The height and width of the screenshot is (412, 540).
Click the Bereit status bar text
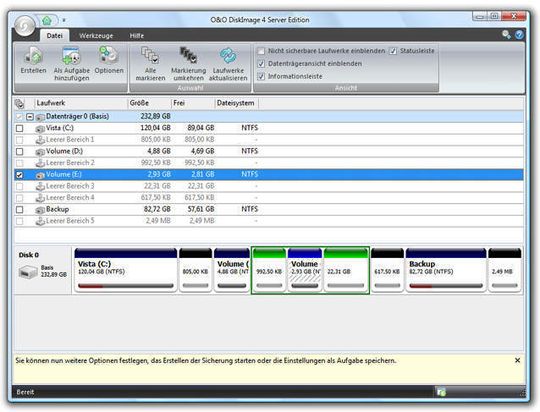pyautogui.click(x=25, y=392)
